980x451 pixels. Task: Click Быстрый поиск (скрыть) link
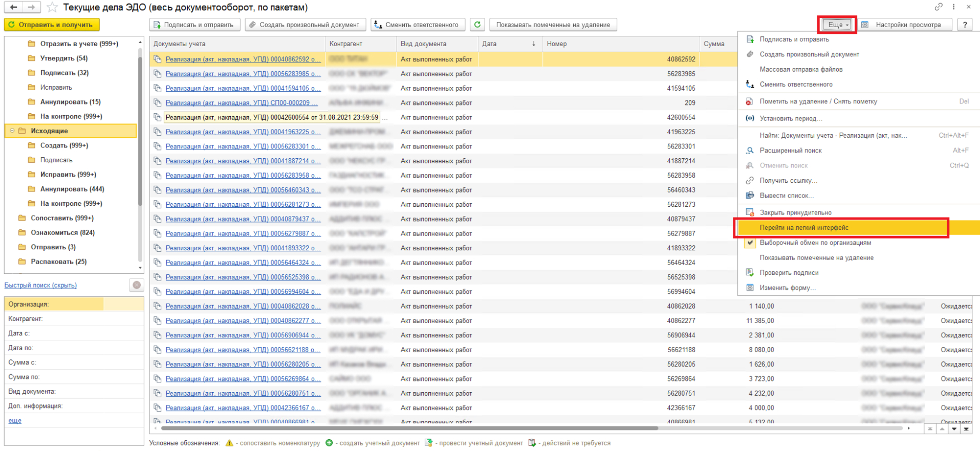point(40,285)
